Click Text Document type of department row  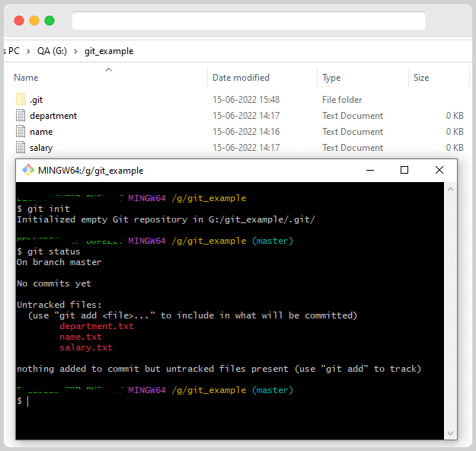[353, 116]
